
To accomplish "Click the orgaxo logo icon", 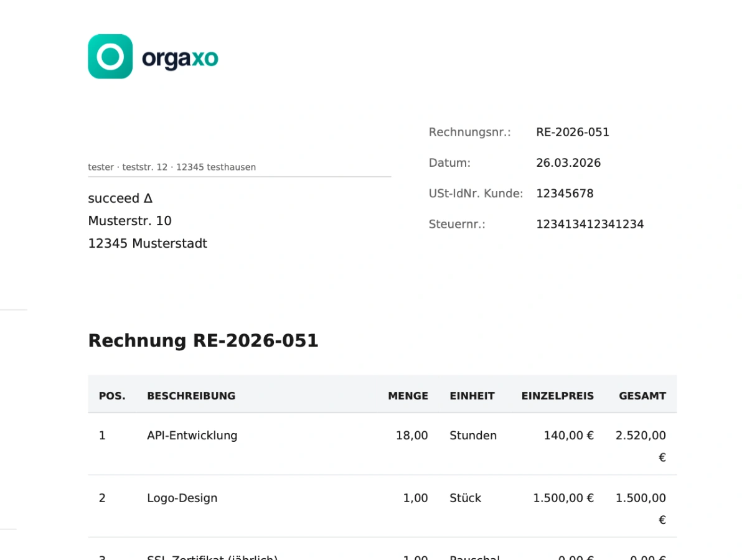I will coord(110,57).
